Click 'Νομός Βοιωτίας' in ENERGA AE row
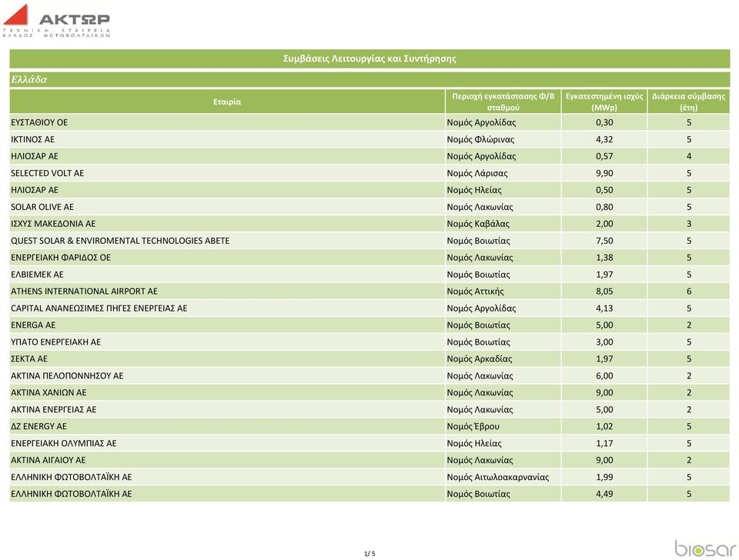Viewport: 739px width, 560px height. [x=478, y=325]
